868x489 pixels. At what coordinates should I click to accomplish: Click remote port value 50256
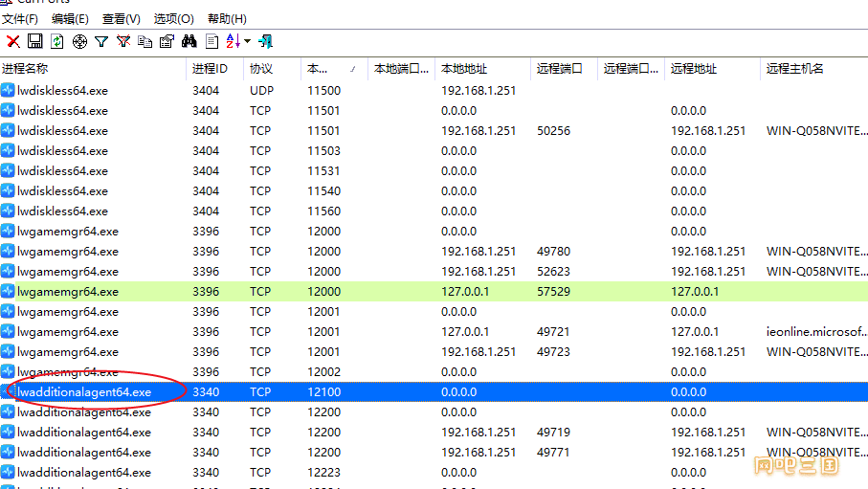553,131
